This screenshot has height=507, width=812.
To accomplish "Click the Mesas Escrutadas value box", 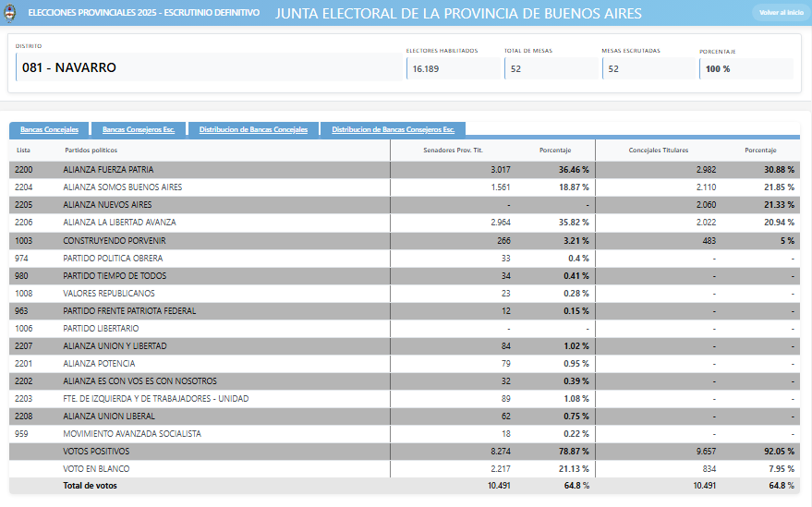I will (x=648, y=68).
